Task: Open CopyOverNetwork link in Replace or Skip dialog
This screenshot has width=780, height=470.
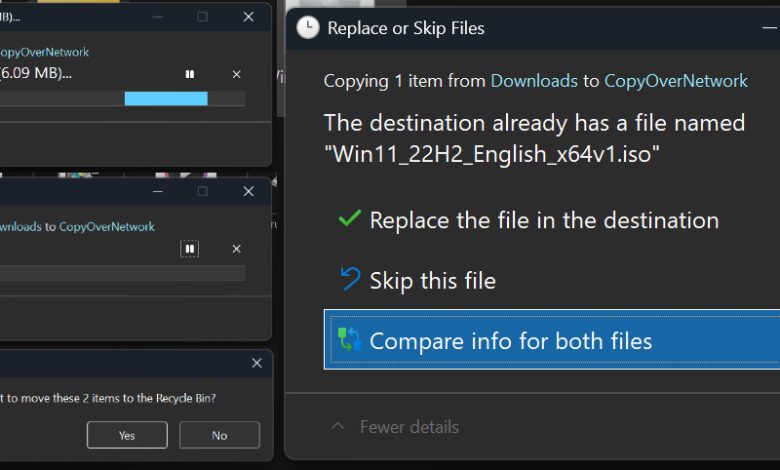Action: 675,81
